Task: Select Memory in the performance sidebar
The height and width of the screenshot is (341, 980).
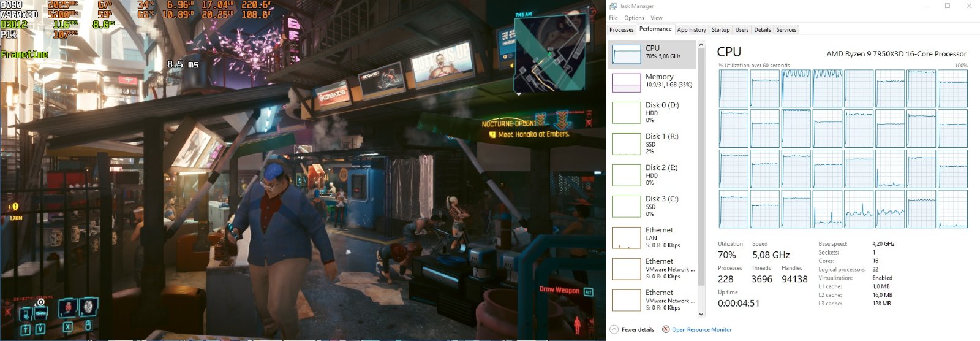Action: tap(652, 83)
